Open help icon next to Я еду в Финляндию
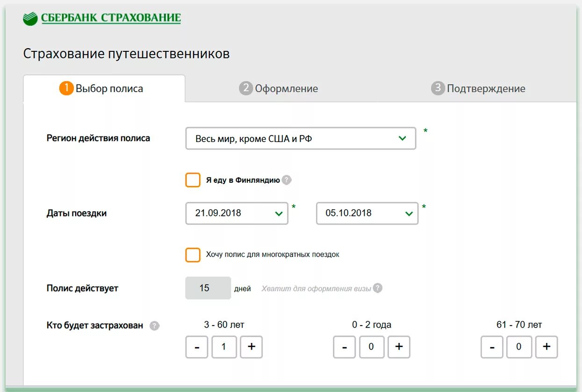 click(287, 180)
